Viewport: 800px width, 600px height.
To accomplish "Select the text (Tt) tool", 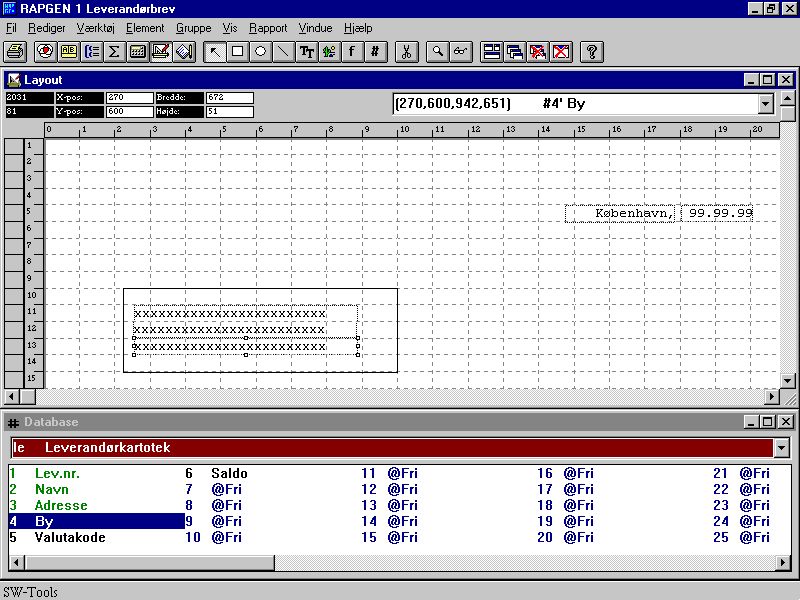I will point(307,51).
